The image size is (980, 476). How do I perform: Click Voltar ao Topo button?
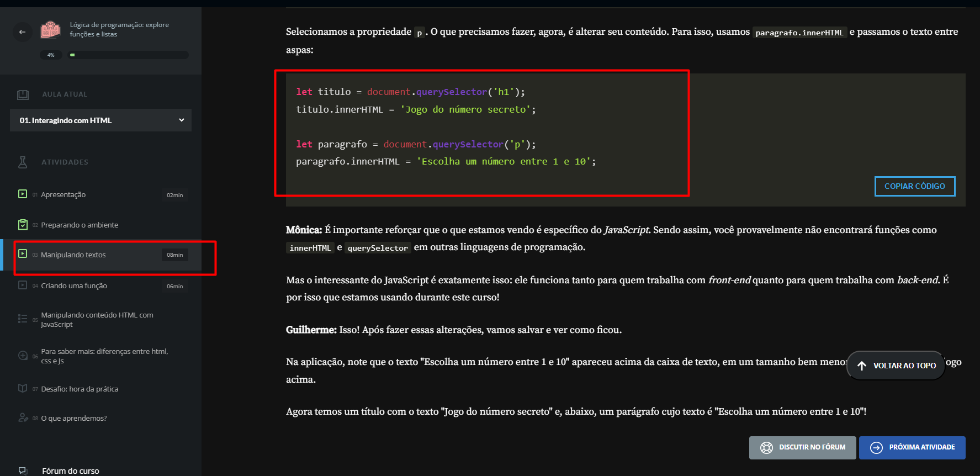(x=896, y=366)
